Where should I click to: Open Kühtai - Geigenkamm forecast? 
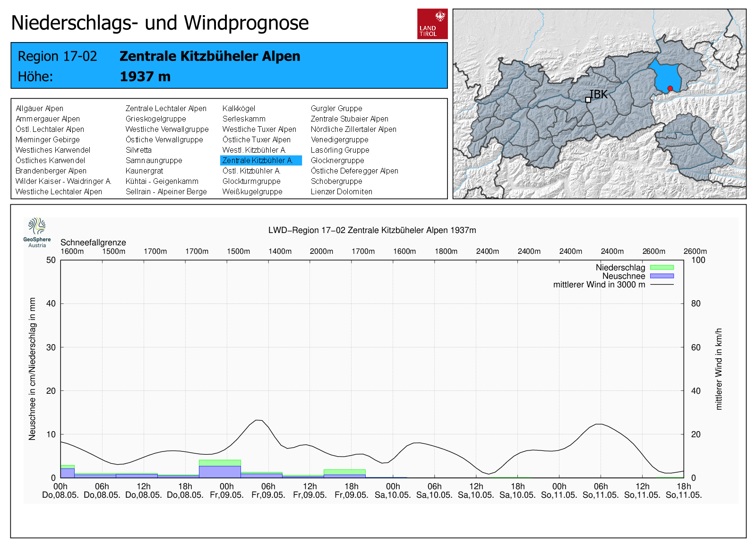click(162, 182)
